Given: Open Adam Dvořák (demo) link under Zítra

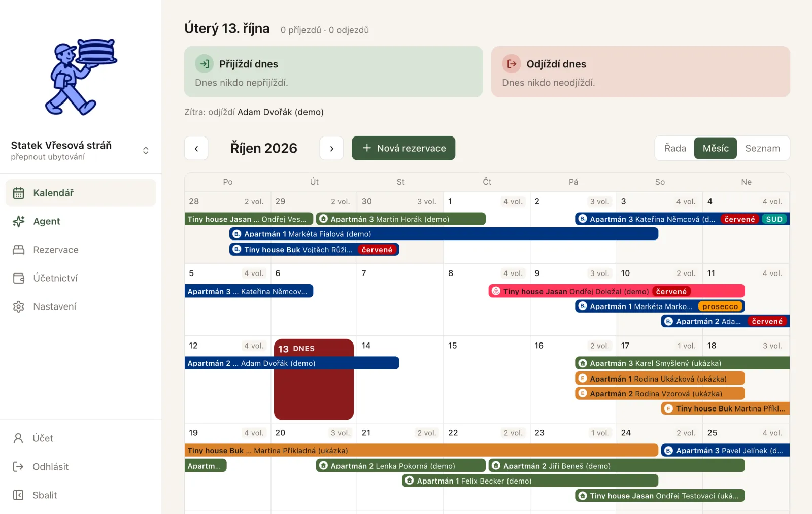Looking at the screenshot, I should tap(281, 112).
